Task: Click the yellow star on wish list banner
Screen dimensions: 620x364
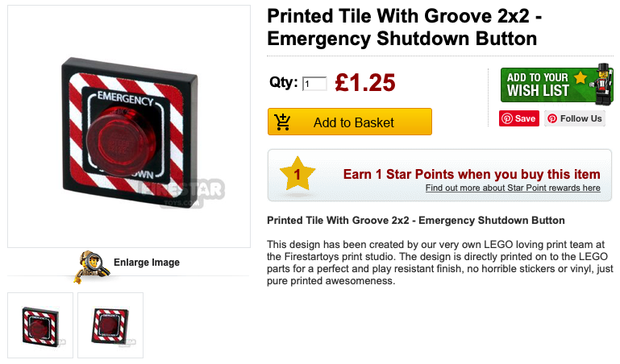Action: point(580,77)
